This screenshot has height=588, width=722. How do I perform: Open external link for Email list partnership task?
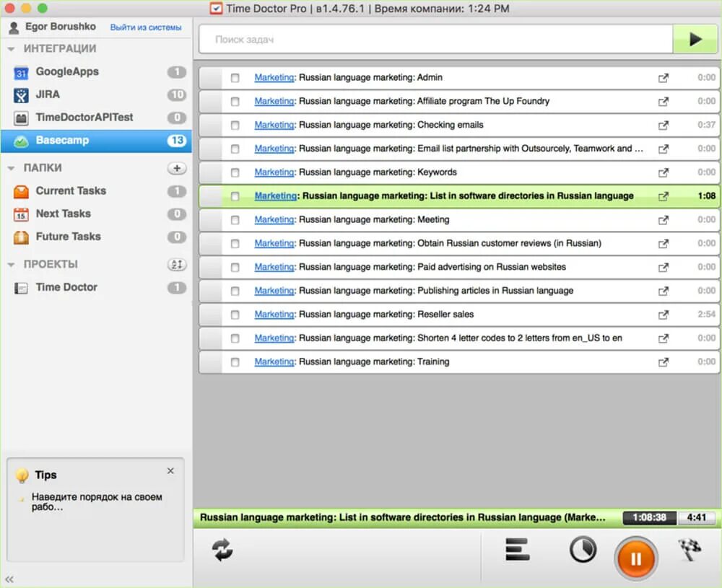pos(663,149)
